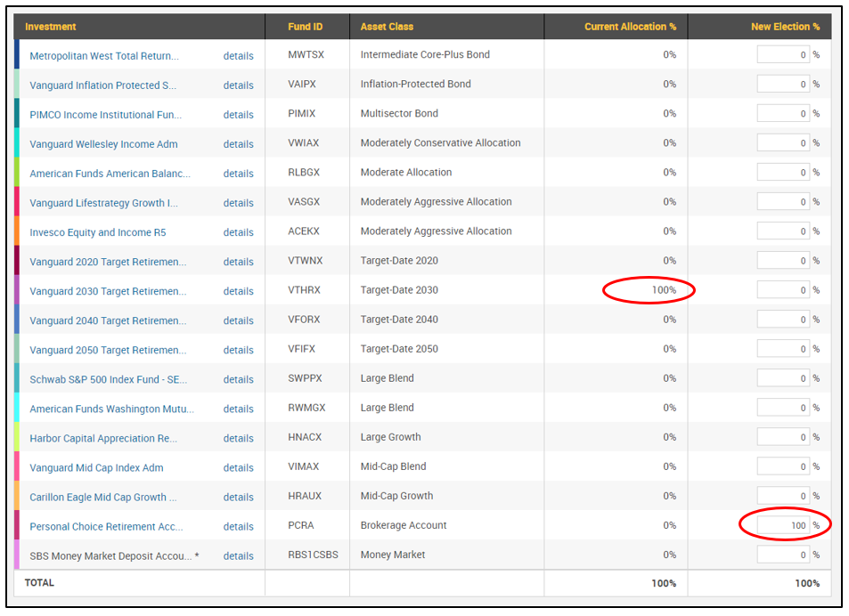Click details for Personal Choice Retirement Account
This screenshot has width=849, height=616.
238,526
